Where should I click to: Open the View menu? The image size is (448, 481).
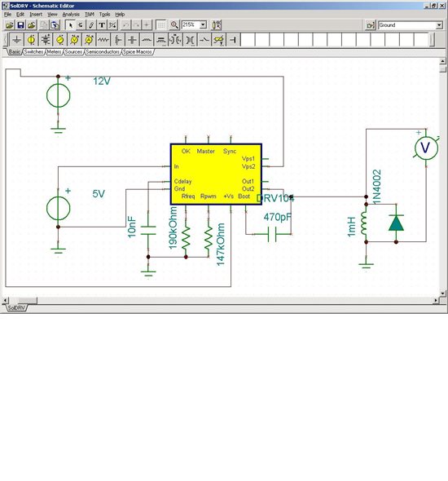pos(52,15)
